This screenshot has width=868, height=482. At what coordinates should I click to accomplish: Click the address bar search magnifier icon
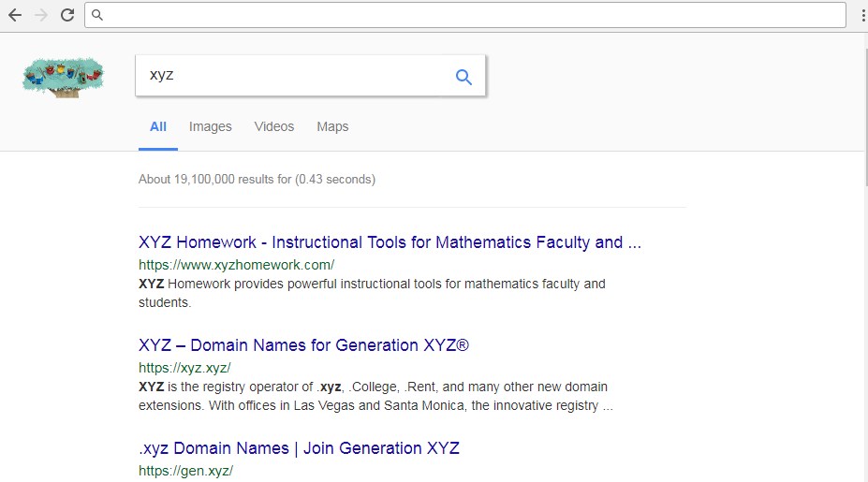[x=96, y=15]
